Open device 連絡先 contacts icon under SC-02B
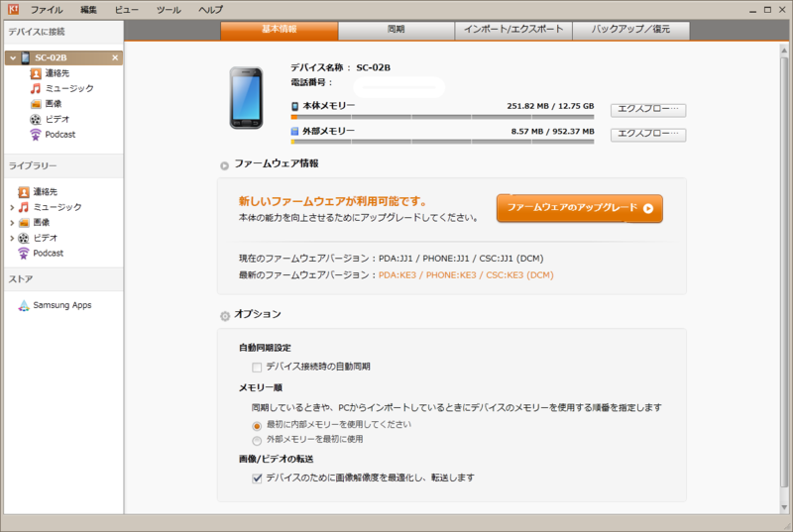The height and width of the screenshot is (532, 793). point(36,73)
